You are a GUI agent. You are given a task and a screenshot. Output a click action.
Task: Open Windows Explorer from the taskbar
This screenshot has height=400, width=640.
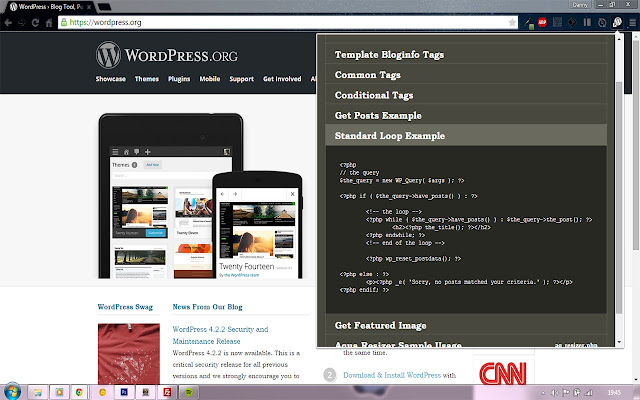[38, 392]
